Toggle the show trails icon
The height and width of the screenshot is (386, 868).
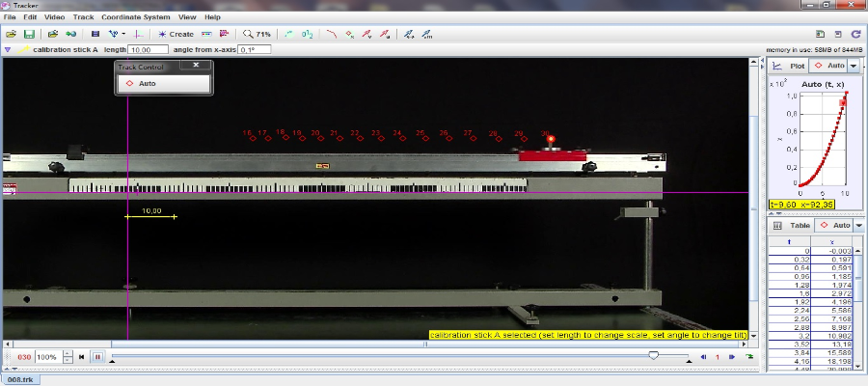pyautogui.click(x=289, y=34)
